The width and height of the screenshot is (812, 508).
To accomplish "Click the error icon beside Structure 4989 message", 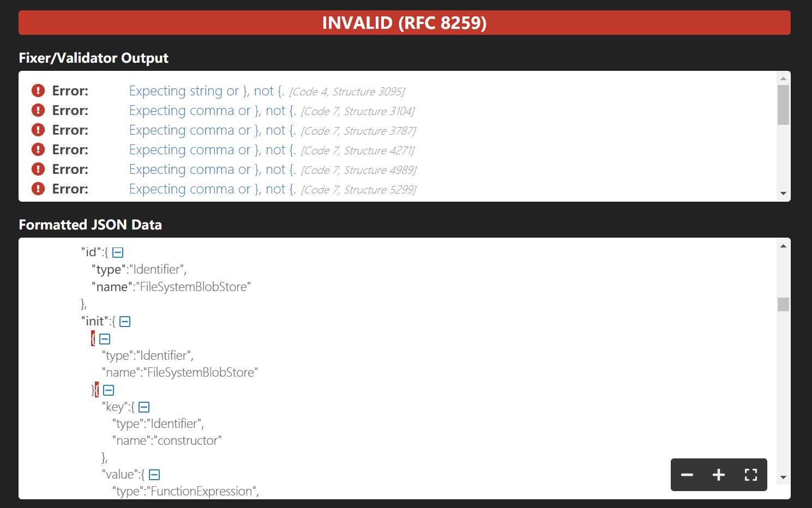I will (x=38, y=169).
